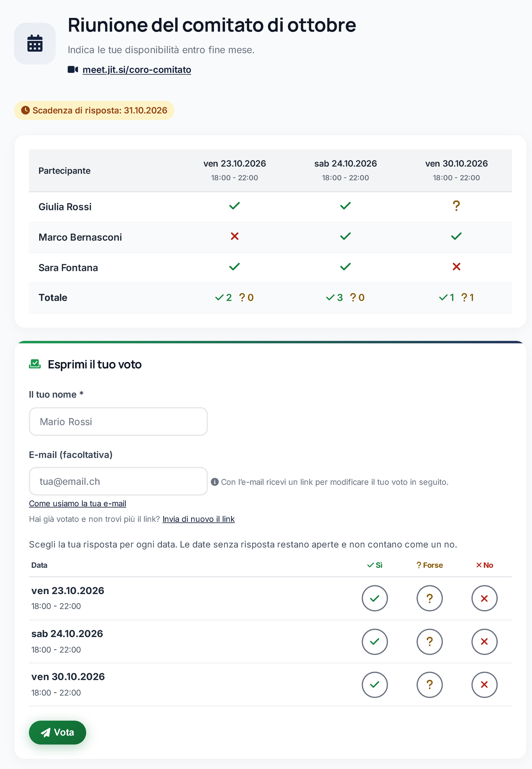The height and width of the screenshot is (769, 532).
Task: Select 'Sì' for sab 24.10.2026 in the vote form
Action: pyautogui.click(x=375, y=642)
